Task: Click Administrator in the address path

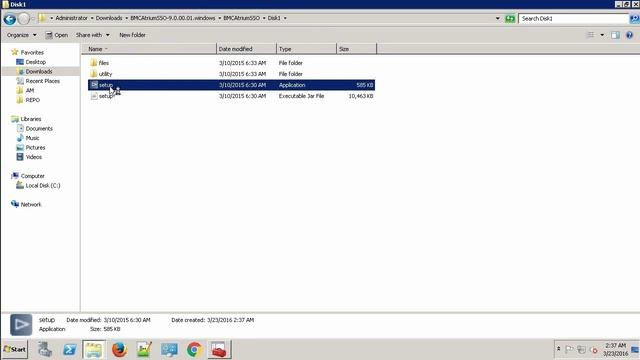Action: coord(71,18)
